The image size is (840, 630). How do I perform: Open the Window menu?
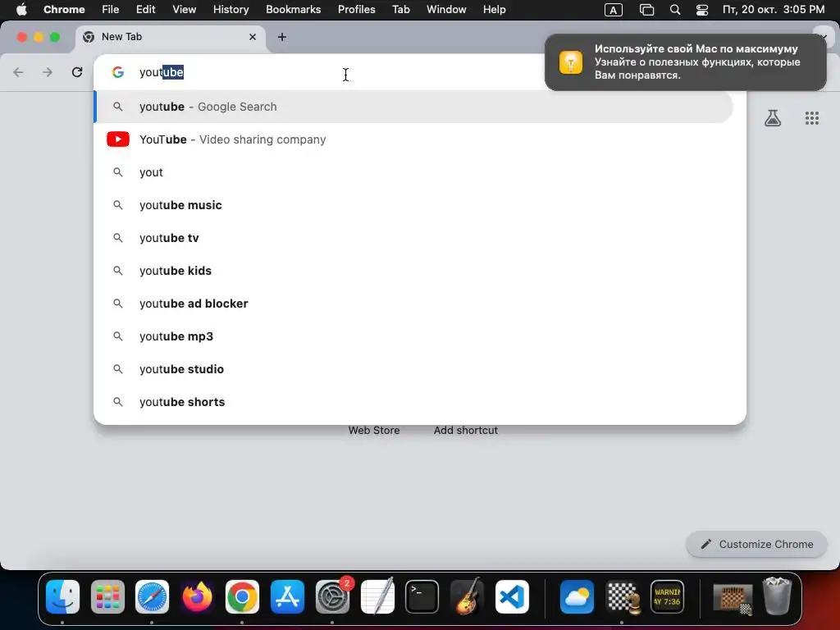point(446,10)
